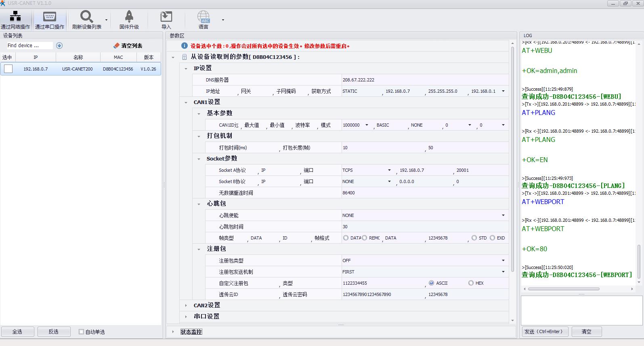
Task: Click the DNS服务器 value field
Action: (x=424, y=80)
